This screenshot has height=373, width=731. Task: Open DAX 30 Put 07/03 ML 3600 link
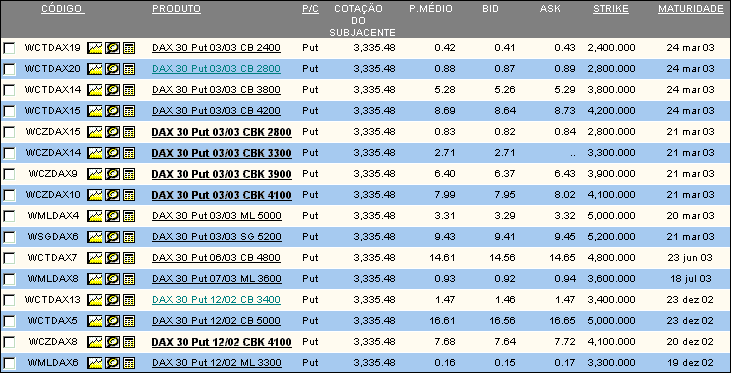pos(217,279)
